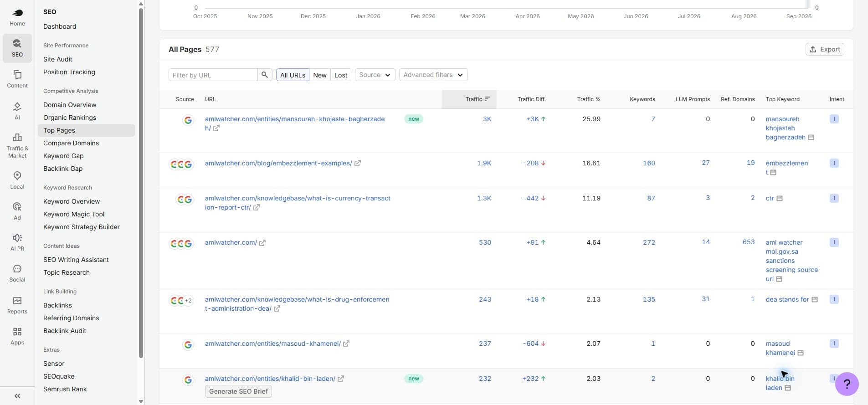
Task: Open 653 referring domains link
Action: 748,242
